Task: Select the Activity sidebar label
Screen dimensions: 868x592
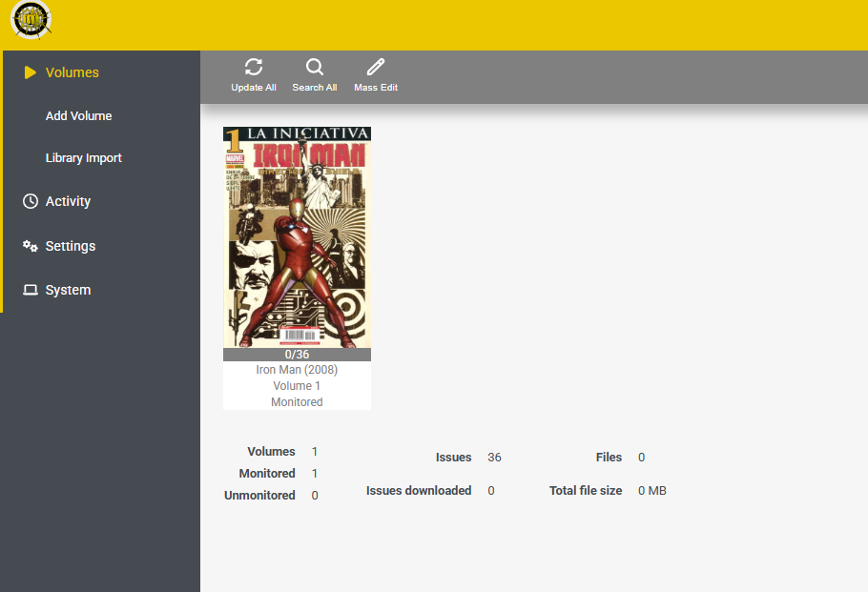Action: (68, 201)
